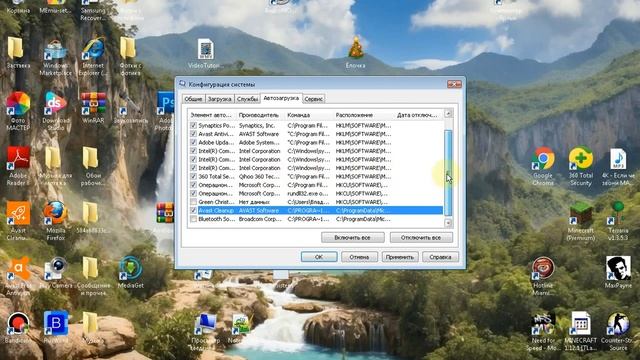Launch the MediaGet desktop shortcut
The height and width of the screenshot is (360, 640).
(x=131, y=273)
